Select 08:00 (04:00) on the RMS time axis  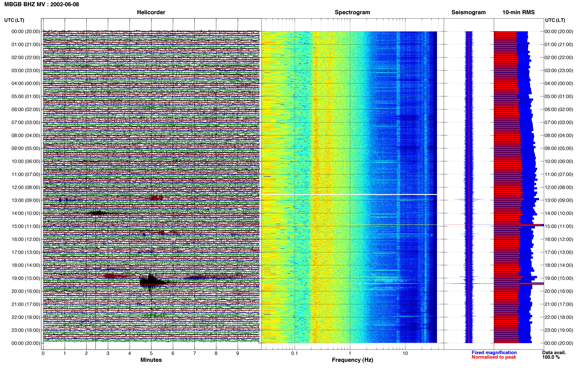[559, 135]
